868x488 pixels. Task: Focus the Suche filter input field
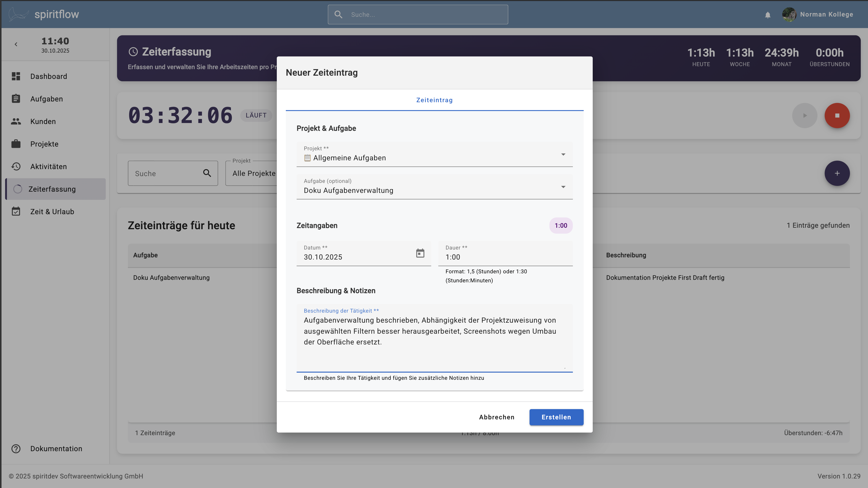coord(172,173)
